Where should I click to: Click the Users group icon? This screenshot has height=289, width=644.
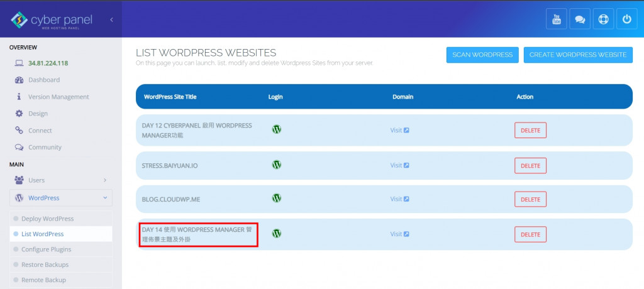point(19,180)
